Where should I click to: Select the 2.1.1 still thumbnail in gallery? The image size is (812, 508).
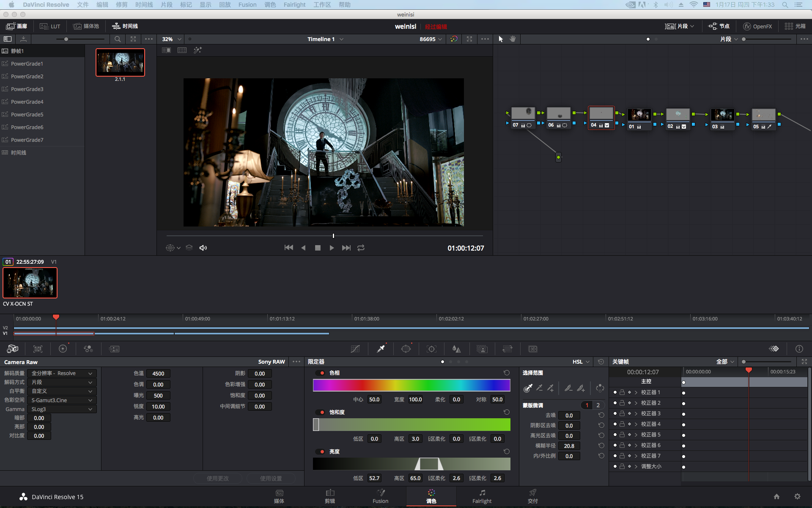pos(120,62)
